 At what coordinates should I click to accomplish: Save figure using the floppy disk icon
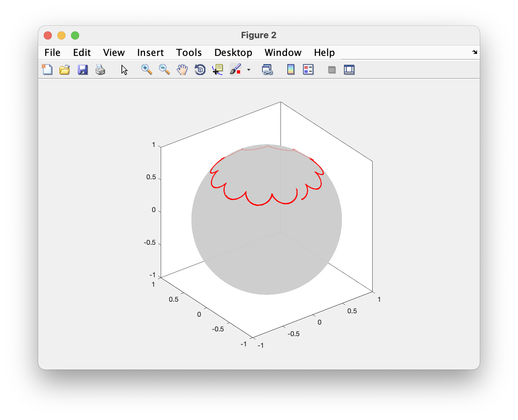83,70
